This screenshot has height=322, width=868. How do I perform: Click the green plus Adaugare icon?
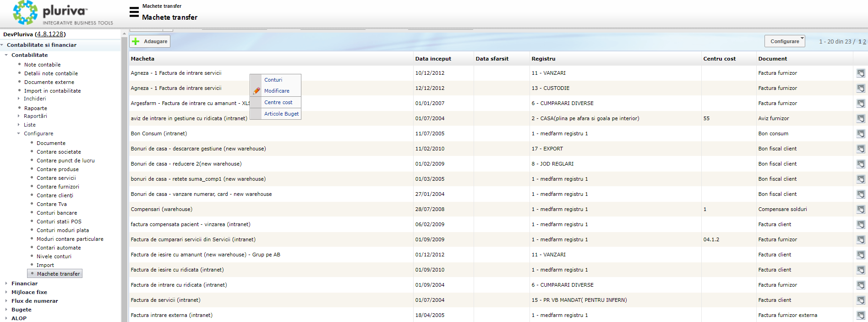136,41
